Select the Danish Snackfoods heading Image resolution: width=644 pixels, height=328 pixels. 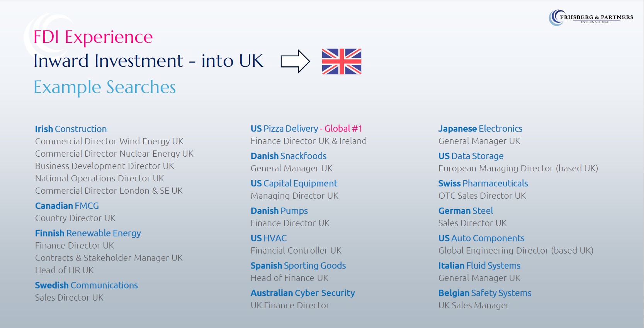point(289,156)
